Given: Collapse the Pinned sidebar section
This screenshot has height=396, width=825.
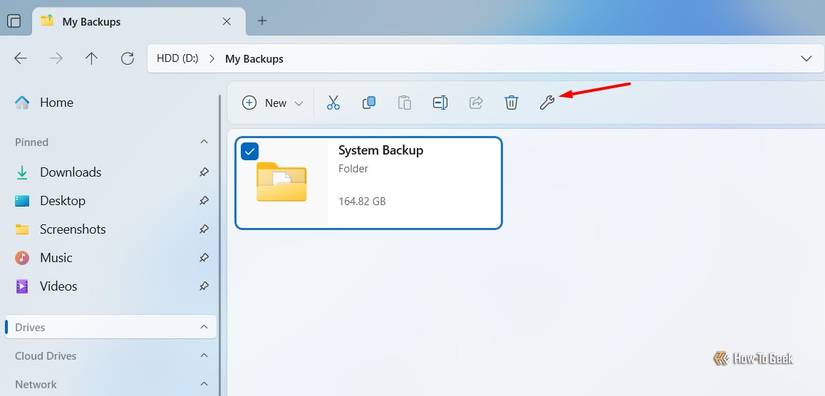Looking at the screenshot, I should click(x=204, y=142).
